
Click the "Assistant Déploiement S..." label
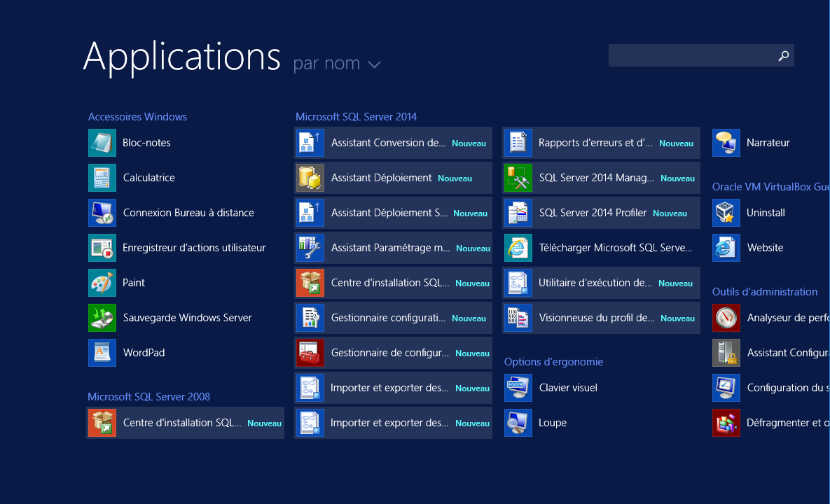tap(389, 213)
